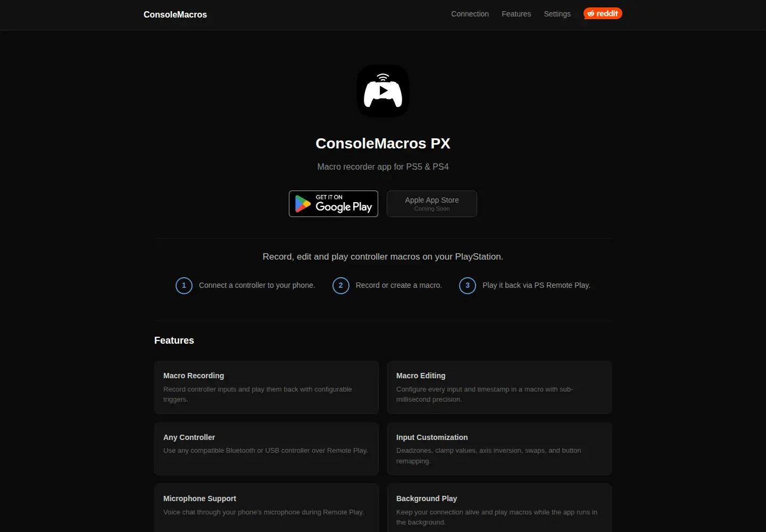Open the Background Play feature card
766x532 pixels.
499,508
